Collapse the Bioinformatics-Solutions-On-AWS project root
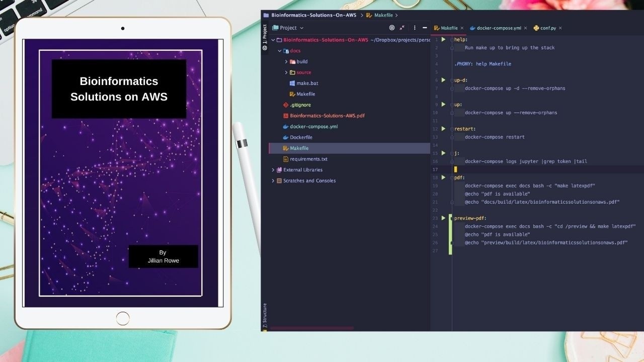 (273, 40)
